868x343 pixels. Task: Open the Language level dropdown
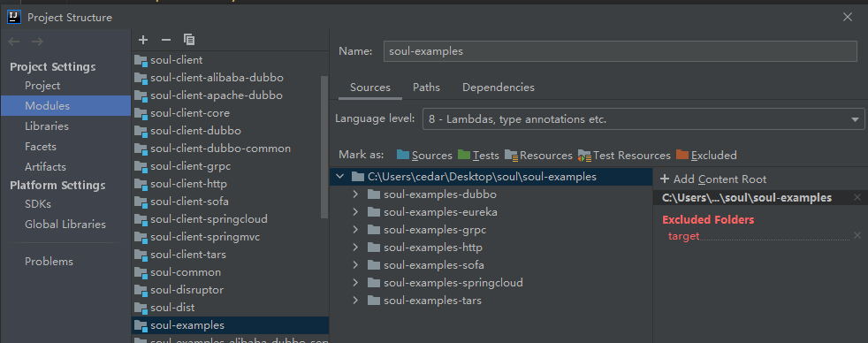point(643,119)
